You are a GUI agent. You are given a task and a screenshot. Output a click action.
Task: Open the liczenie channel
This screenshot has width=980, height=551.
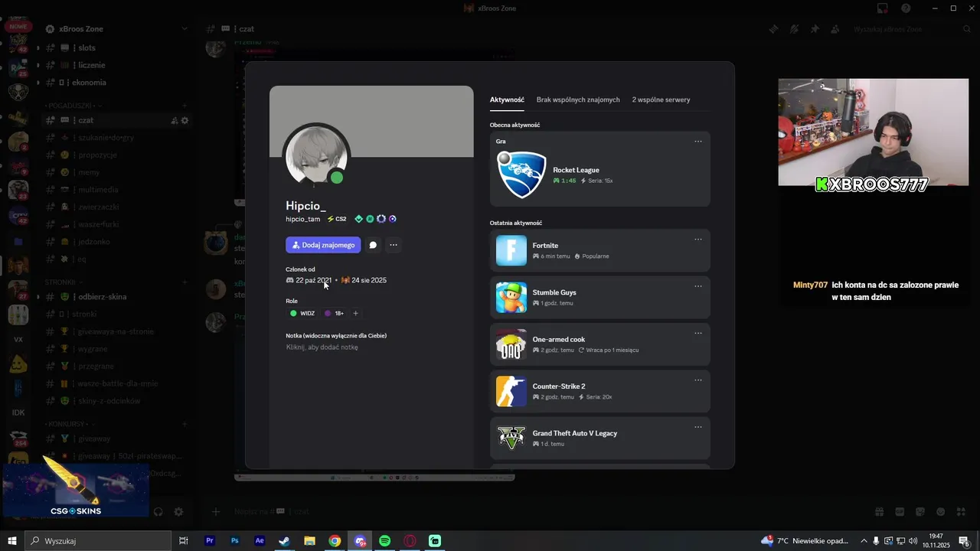116,65
